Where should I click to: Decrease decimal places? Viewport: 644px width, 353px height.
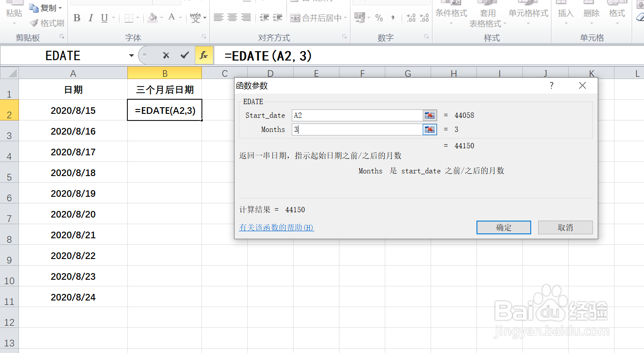(x=424, y=18)
